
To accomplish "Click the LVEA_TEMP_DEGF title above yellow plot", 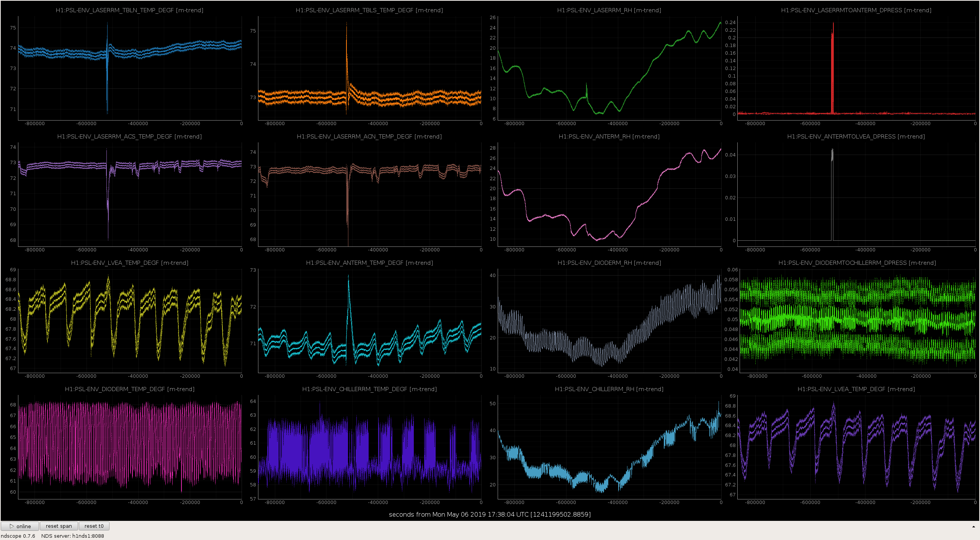I will (x=129, y=263).
